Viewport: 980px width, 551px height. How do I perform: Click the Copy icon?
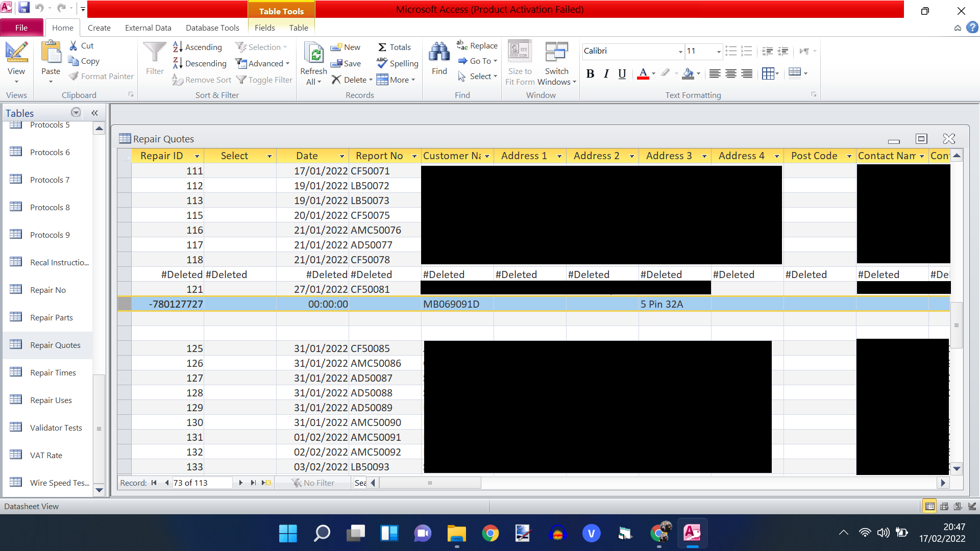pos(73,61)
